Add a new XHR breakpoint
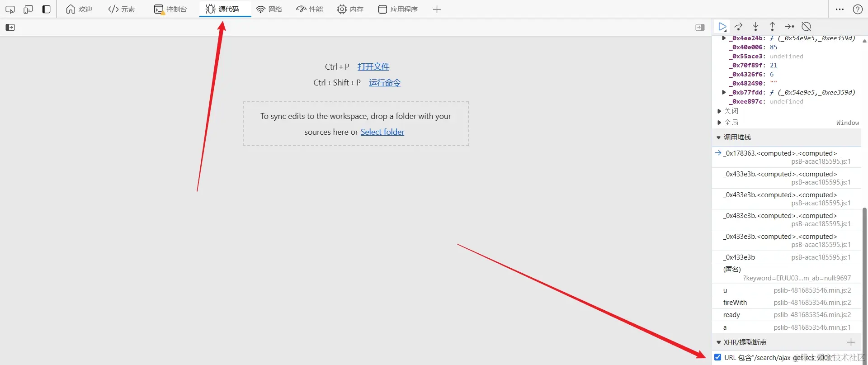This screenshot has height=365, width=868. coord(851,342)
